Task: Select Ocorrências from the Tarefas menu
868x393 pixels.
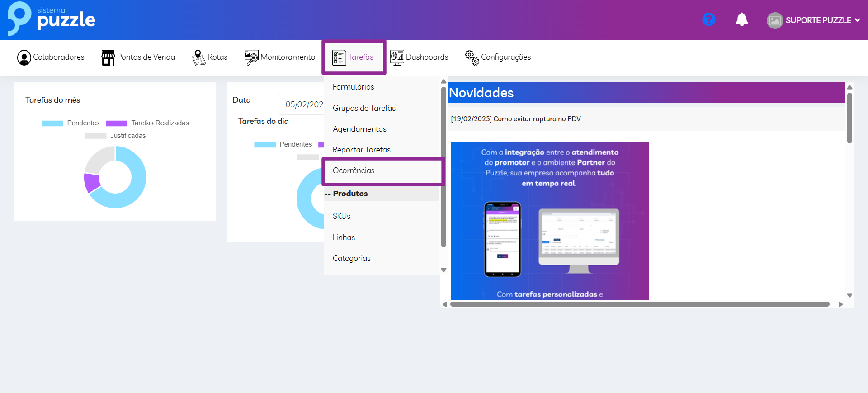Action: [x=354, y=170]
